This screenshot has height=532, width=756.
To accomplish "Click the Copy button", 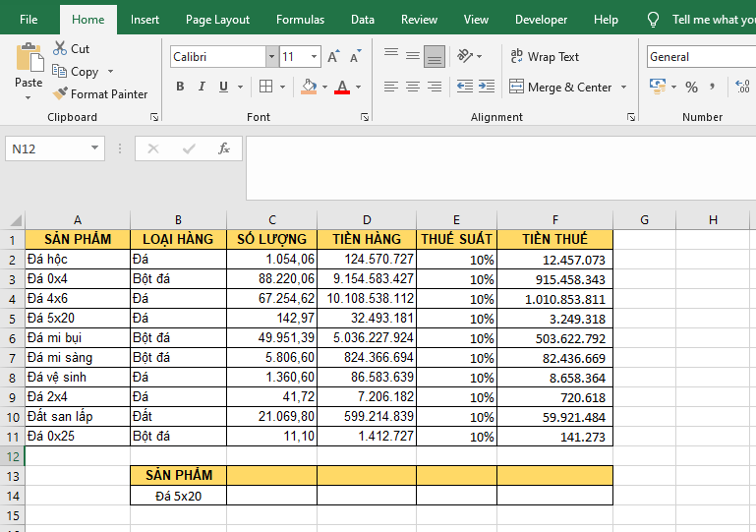I will point(77,72).
